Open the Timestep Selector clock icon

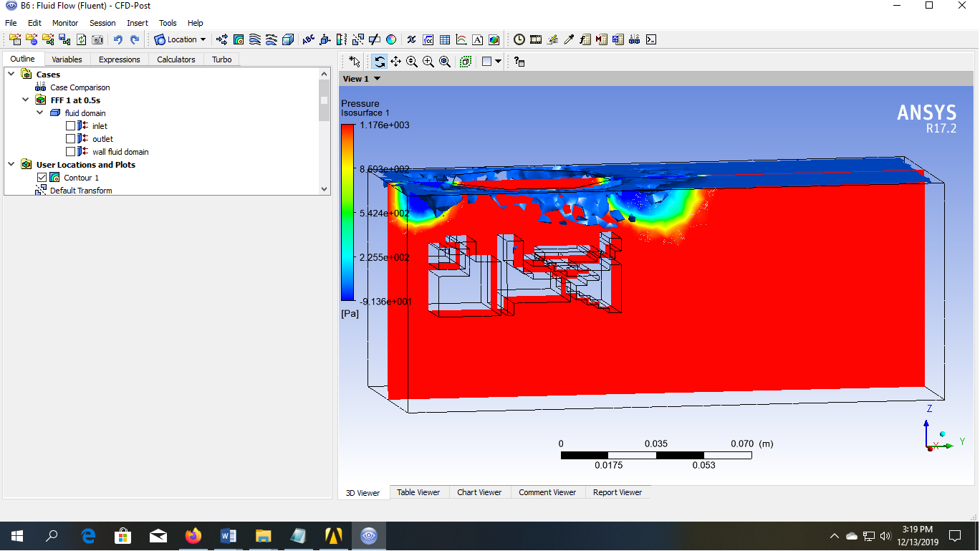519,39
